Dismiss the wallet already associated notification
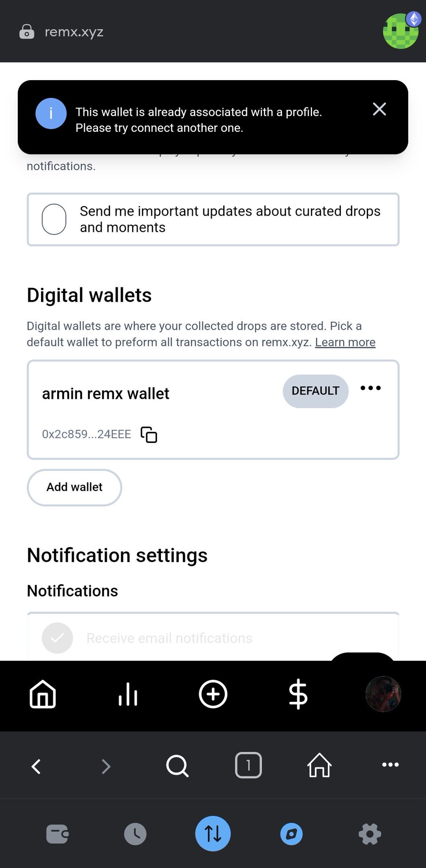The width and height of the screenshot is (426, 868). 379,109
